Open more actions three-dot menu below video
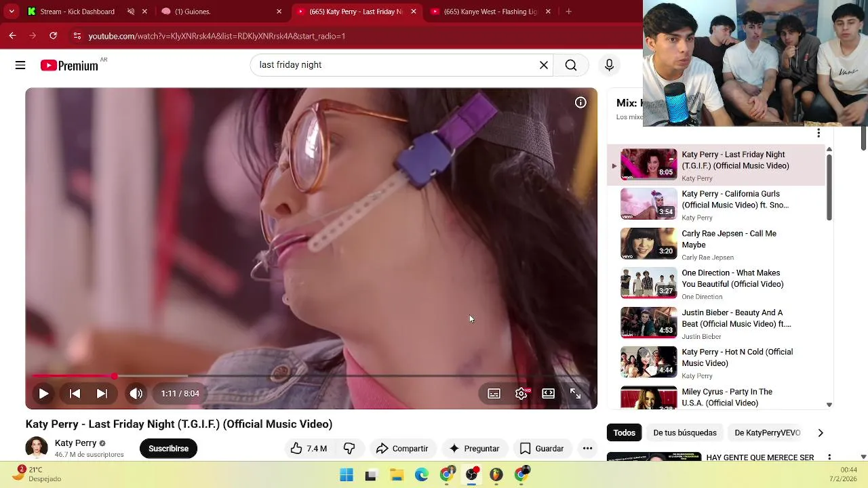868x488 pixels. click(587, 449)
